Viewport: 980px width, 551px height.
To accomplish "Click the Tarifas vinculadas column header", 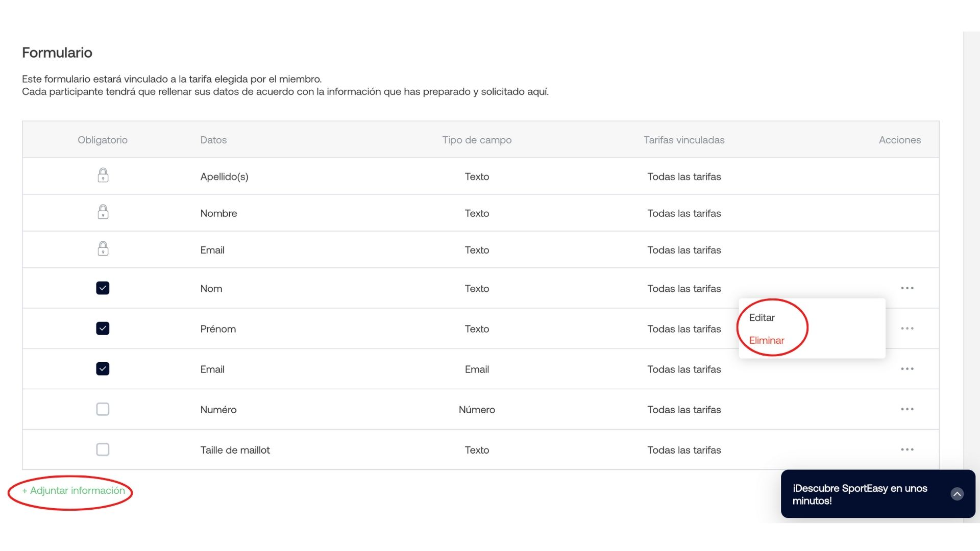I will click(x=684, y=140).
